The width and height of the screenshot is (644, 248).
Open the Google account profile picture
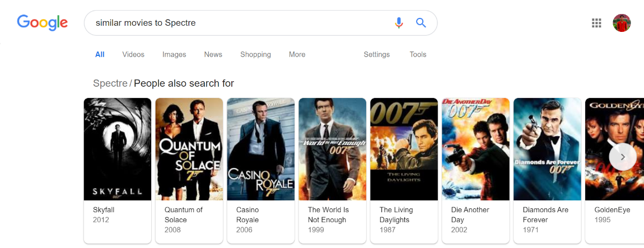[622, 23]
